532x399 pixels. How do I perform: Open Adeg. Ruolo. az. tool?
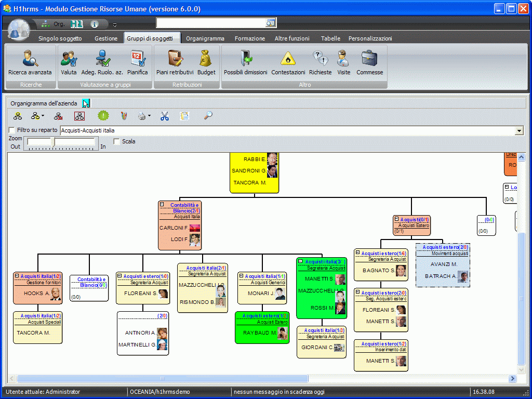click(102, 62)
